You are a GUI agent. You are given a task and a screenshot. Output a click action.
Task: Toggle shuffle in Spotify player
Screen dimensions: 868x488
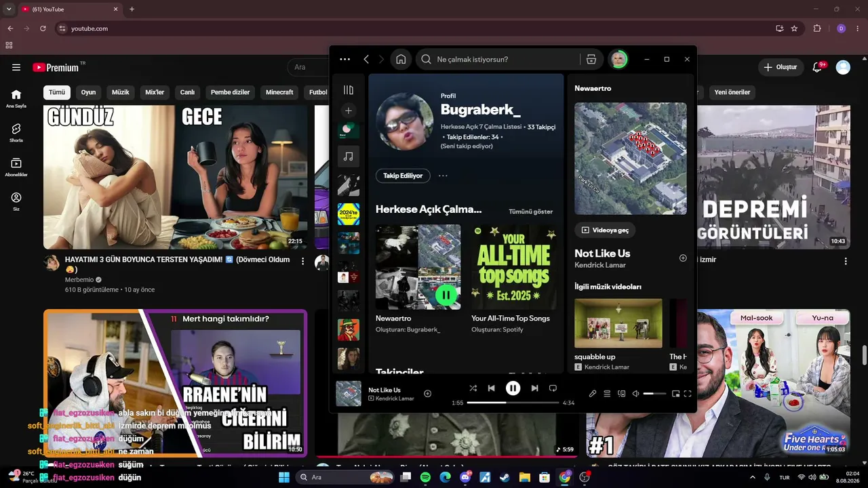[473, 388]
